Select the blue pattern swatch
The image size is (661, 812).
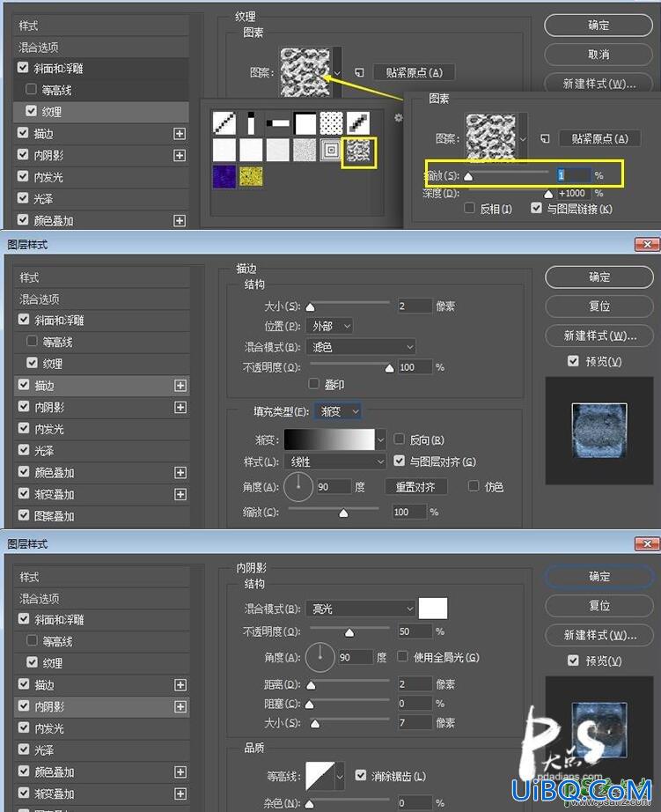pos(224,177)
